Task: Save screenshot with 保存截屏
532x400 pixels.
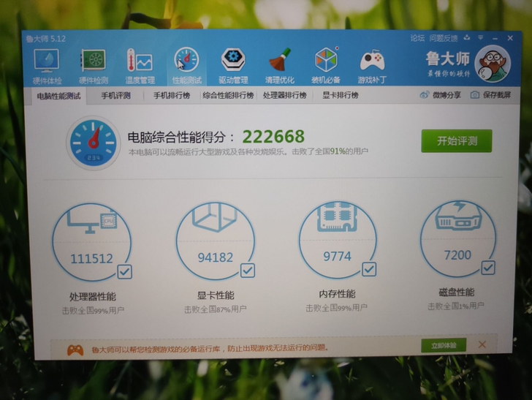Action: 490,95
